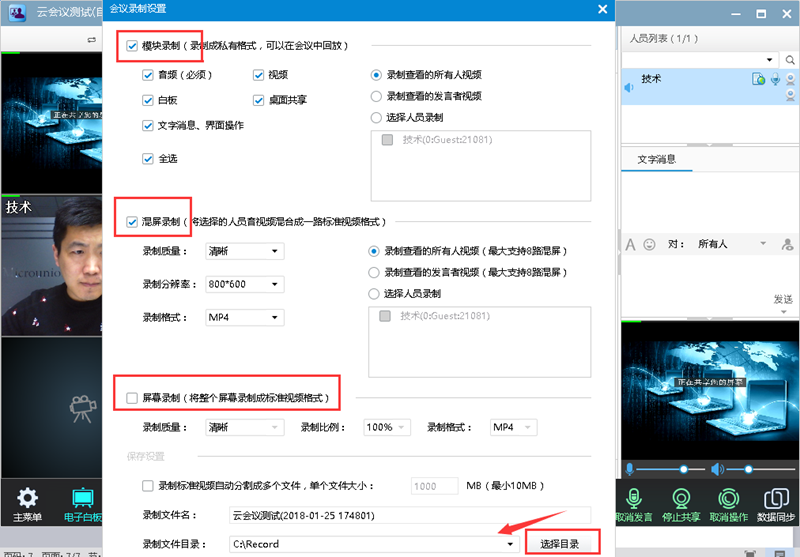
Task: Click the top-left shared screen video pane
Action: pos(52,122)
